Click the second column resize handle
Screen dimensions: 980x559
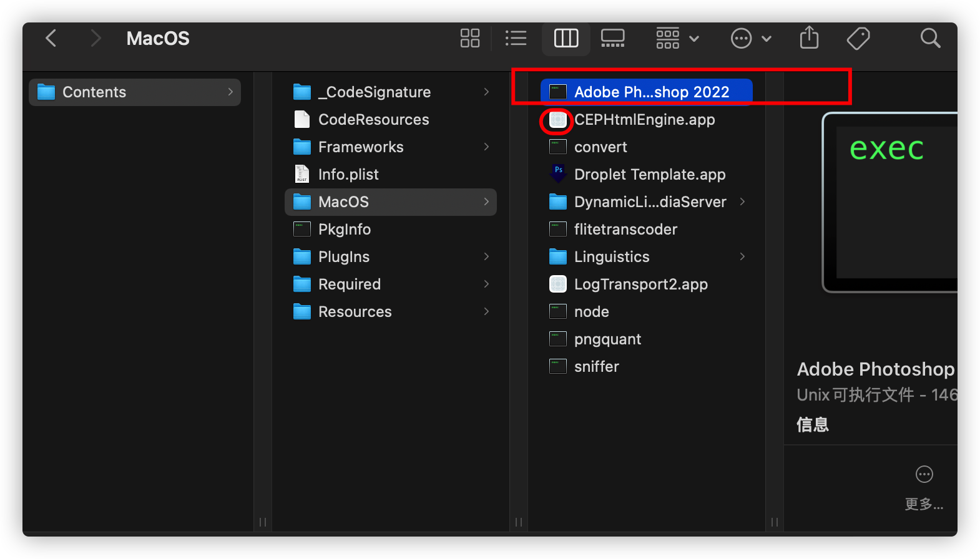point(519,522)
